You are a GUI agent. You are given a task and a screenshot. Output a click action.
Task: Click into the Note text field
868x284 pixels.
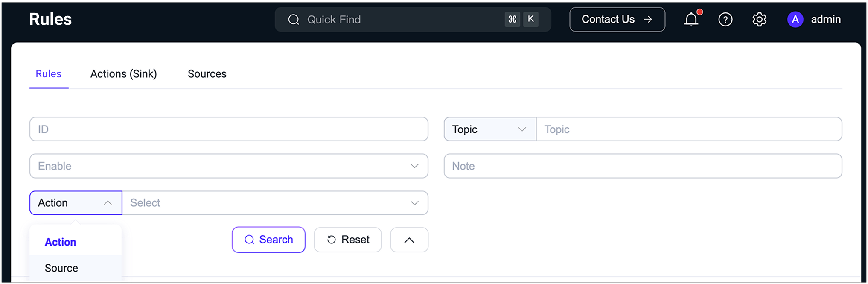pyautogui.click(x=642, y=166)
